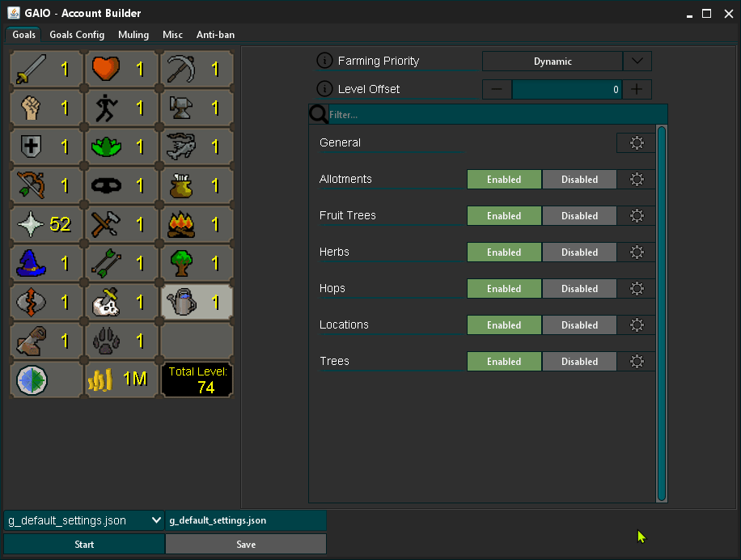Select the Woodcutting tree skill icon
The height and width of the screenshot is (560, 741).
click(181, 263)
